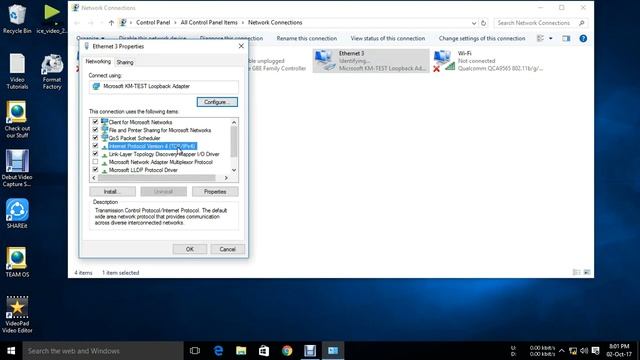The width and height of the screenshot is (640, 360).
Task: Click the Configure button
Action: coord(217,102)
